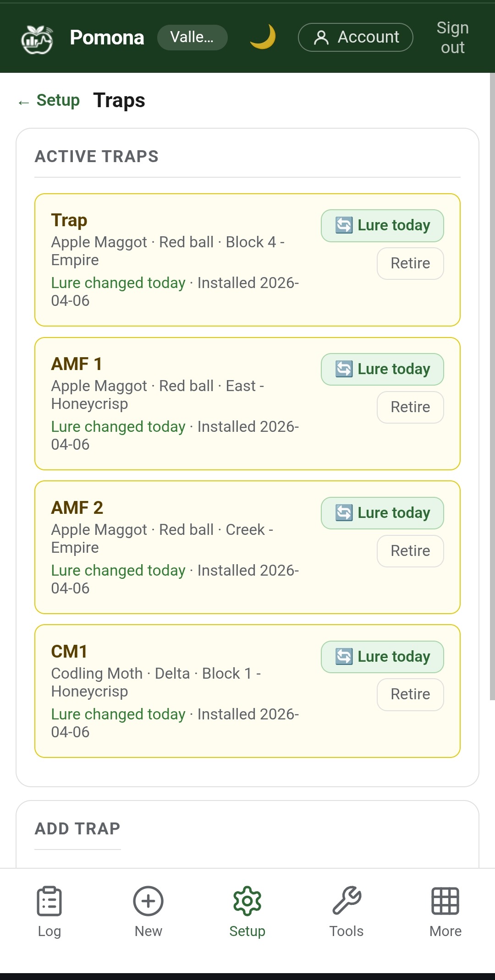Toggle dark mode with the moon icon
The width and height of the screenshot is (495, 980).
[x=263, y=37]
